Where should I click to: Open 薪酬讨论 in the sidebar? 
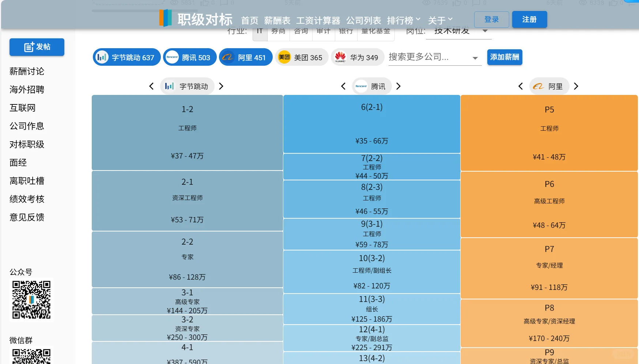[27, 71]
